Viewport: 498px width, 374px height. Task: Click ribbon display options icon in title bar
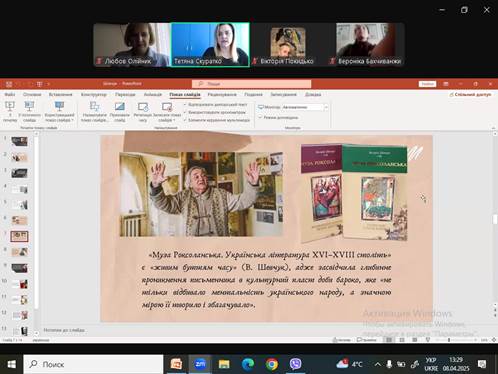(446, 84)
